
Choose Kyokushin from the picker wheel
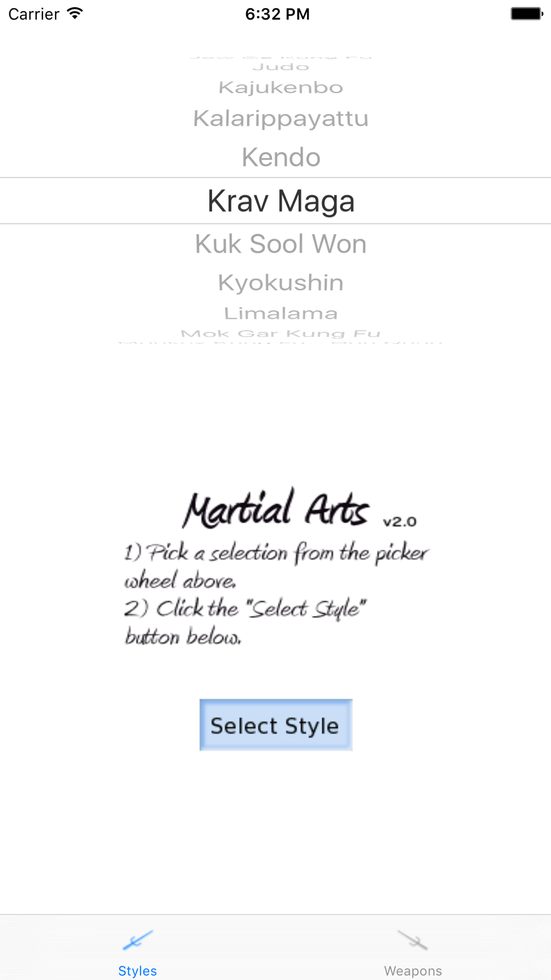click(x=281, y=283)
